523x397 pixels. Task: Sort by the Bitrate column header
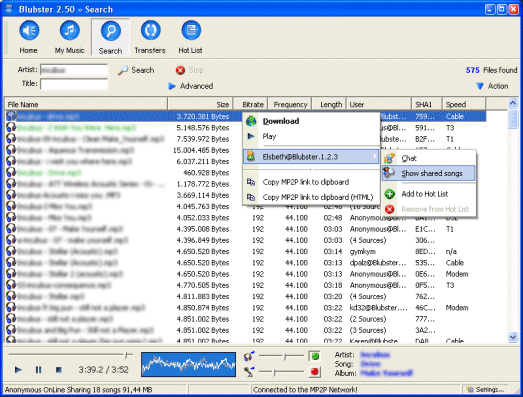250,104
